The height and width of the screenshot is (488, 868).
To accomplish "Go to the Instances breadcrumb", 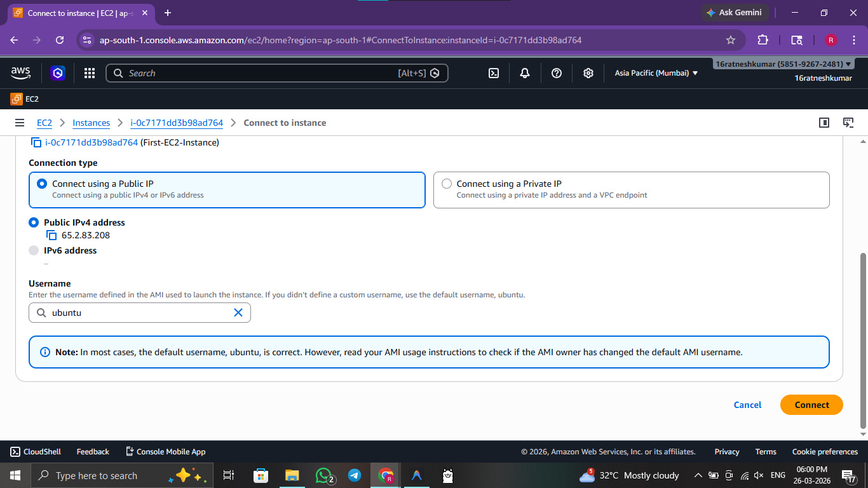I will click(x=91, y=123).
